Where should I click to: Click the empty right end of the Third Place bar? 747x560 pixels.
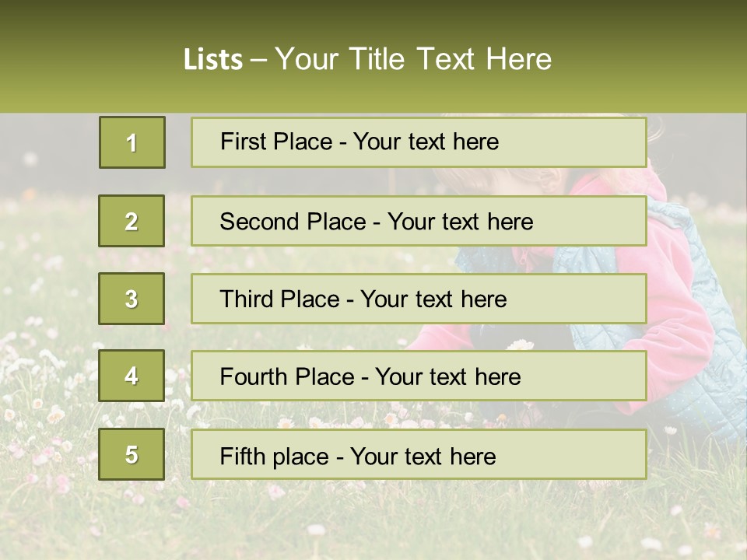pos(591,299)
